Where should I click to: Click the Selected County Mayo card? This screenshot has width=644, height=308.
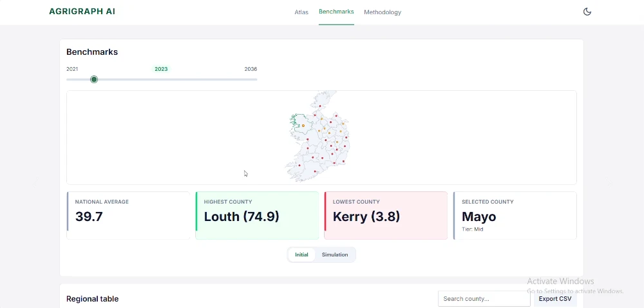(515, 215)
